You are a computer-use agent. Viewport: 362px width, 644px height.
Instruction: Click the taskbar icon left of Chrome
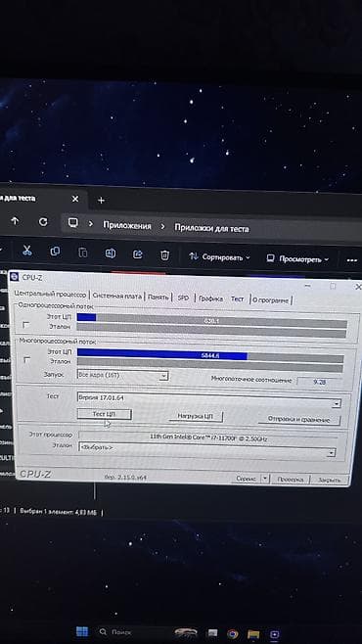(x=212, y=633)
